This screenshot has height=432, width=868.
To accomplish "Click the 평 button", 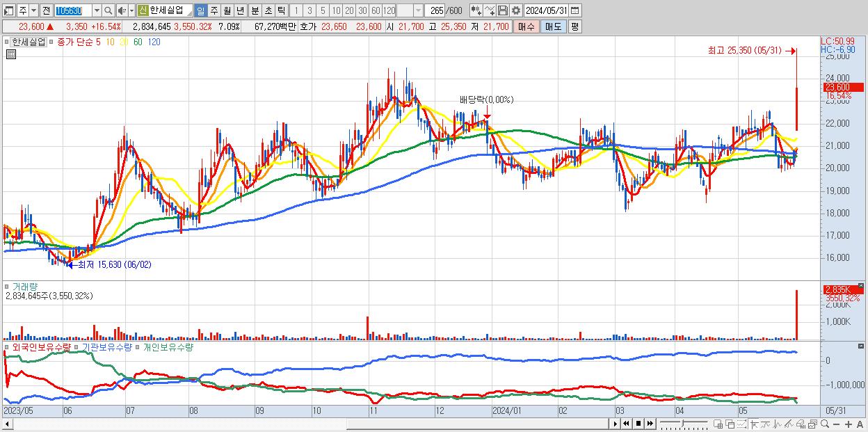I will pos(574,26).
